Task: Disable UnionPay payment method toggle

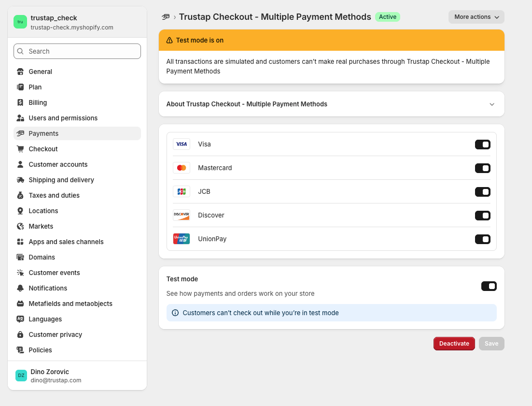Action: tap(482, 239)
